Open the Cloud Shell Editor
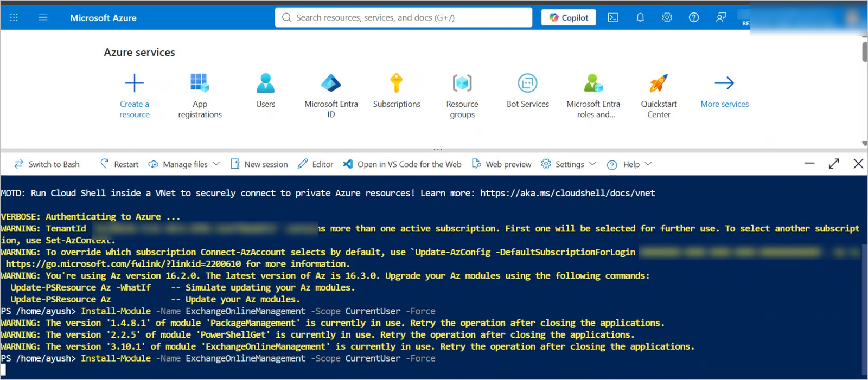 click(315, 164)
